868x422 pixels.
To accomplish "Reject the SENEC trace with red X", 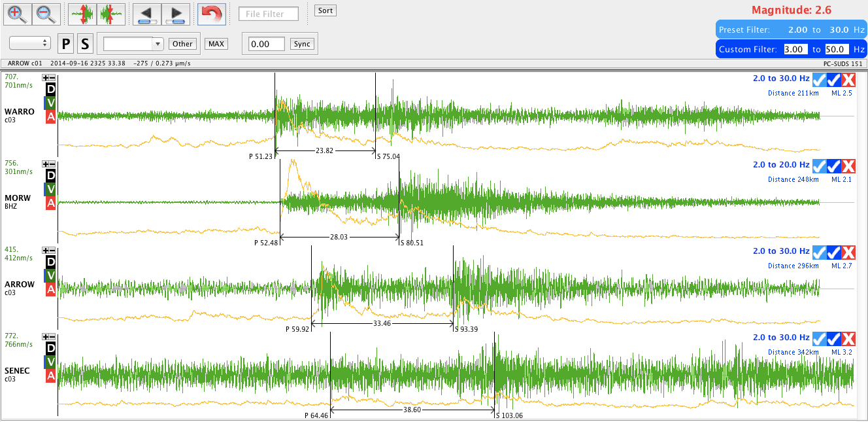I will coord(848,339).
